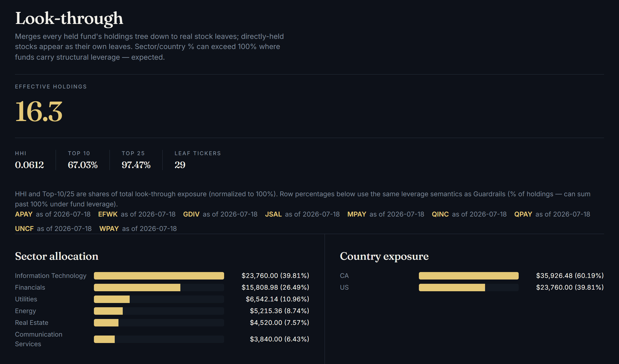Click the TOP 10 label
Screen dimensions: 619x364
point(79,153)
